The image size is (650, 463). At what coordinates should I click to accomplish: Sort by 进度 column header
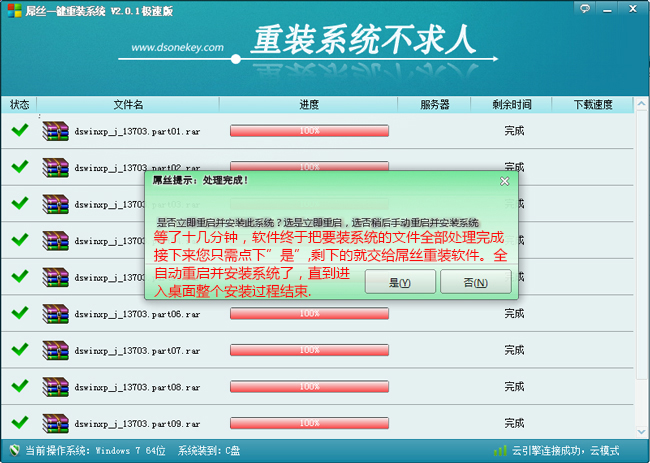309,104
